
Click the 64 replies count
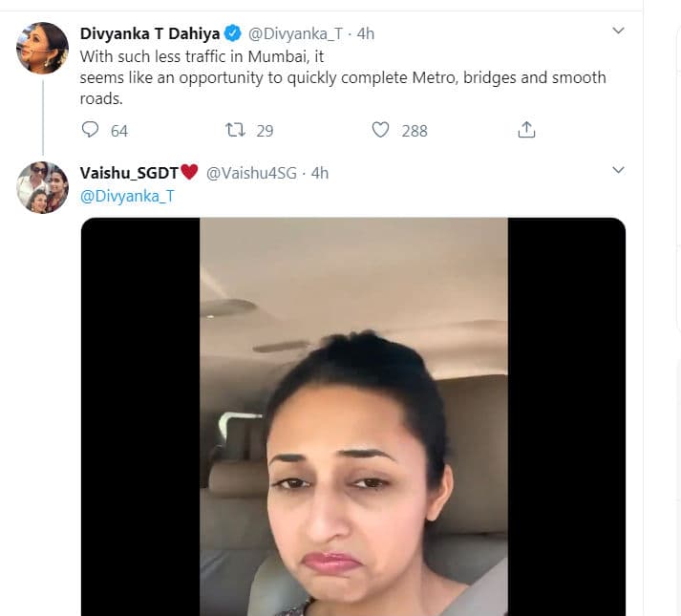[x=119, y=131]
